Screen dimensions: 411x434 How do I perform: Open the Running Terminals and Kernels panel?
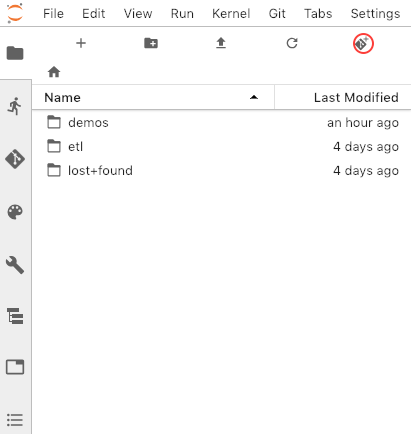[15, 106]
